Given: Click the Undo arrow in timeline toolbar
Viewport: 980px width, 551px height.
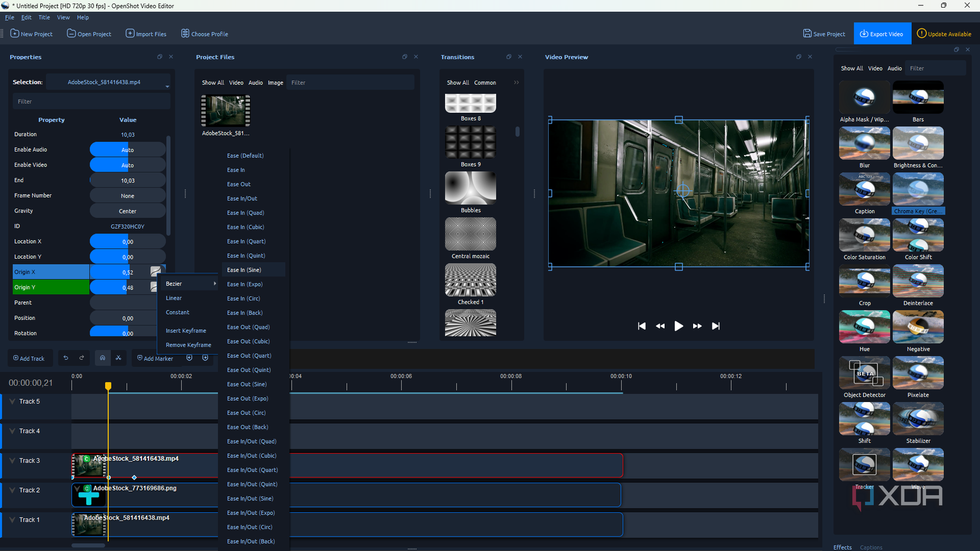Looking at the screenshot, I should click(x=66, y=358).
